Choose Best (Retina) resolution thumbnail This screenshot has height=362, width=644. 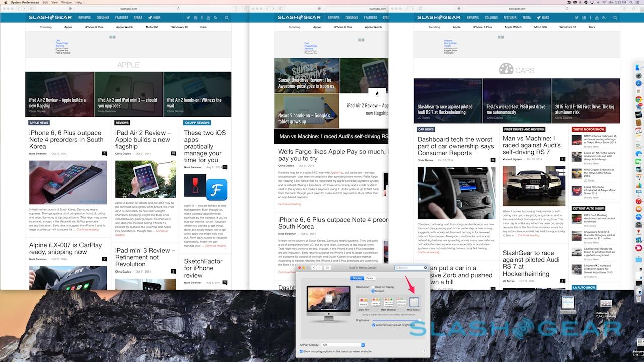(388, 302)
